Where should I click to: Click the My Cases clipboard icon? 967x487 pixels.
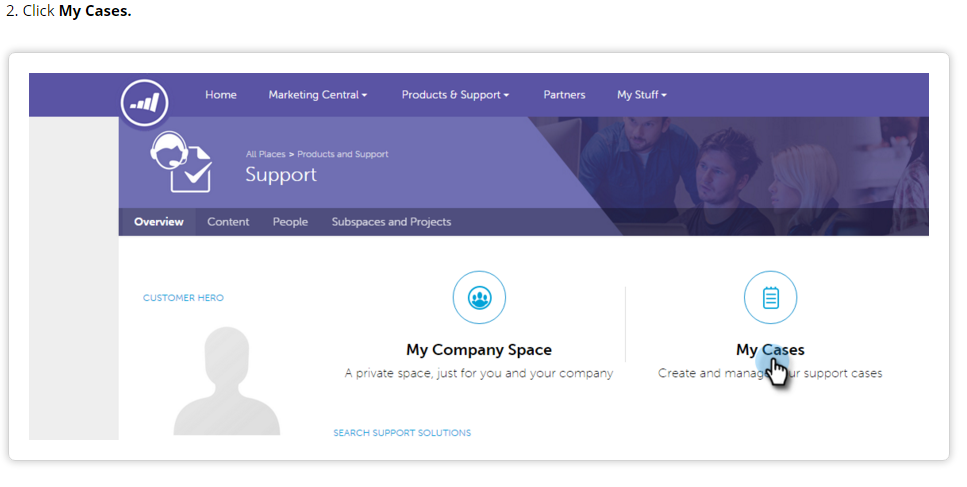(770, 297)
